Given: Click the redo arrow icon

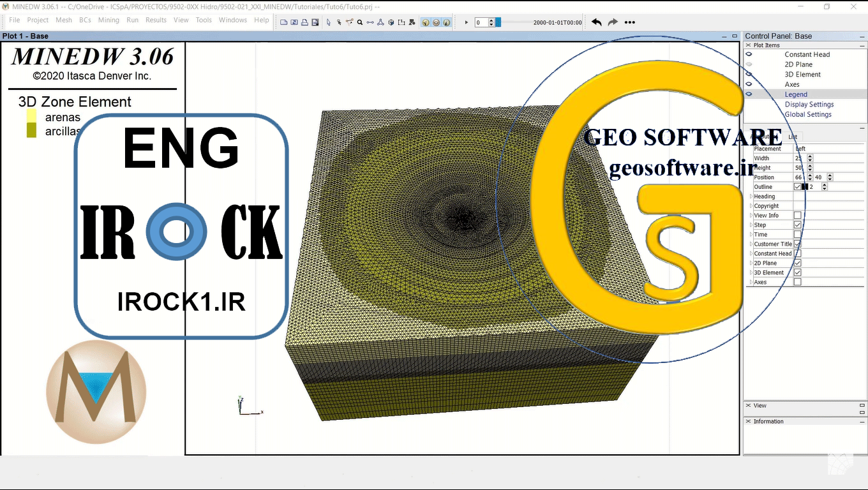Looking at the screenshot, I should coord(613,22).
